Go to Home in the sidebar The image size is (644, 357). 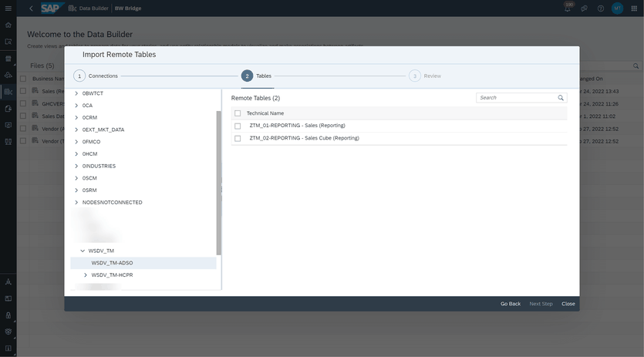click(8, 25)
